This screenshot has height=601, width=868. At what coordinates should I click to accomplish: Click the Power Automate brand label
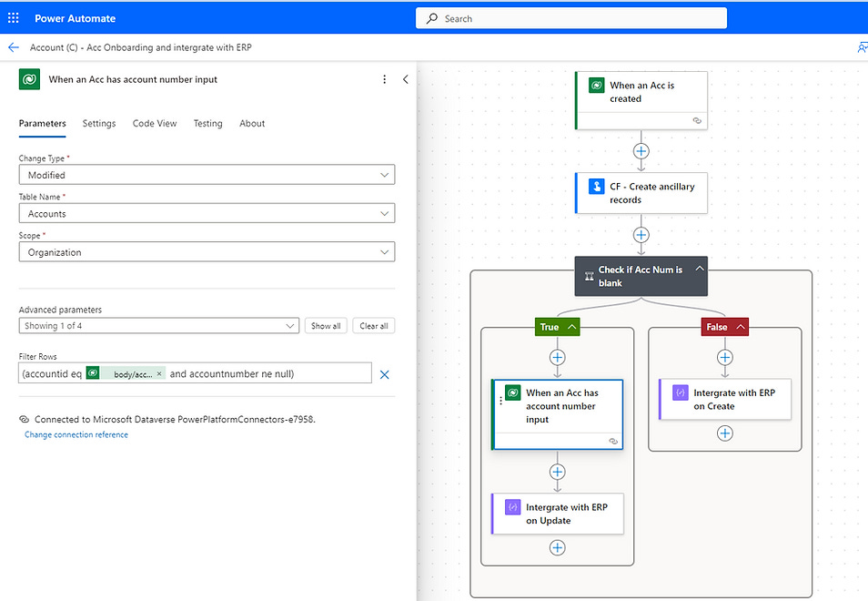(x=75, y=18)
